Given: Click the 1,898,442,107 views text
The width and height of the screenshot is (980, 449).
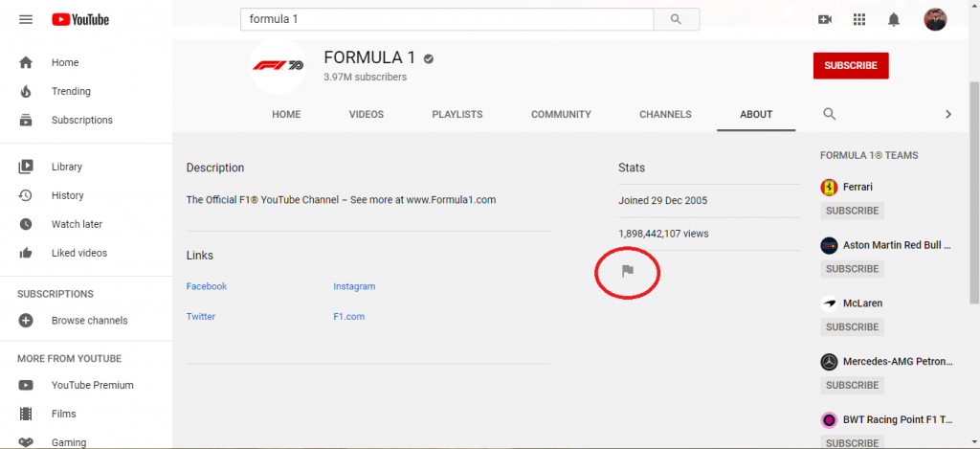Looking at the screenshot, I should (x=664, y=234).
